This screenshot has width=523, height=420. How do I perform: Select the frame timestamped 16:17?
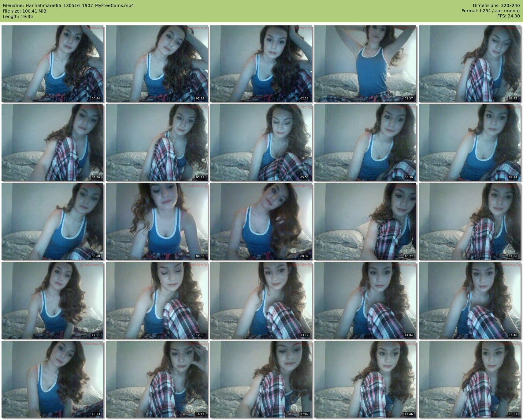coord(157,379)
